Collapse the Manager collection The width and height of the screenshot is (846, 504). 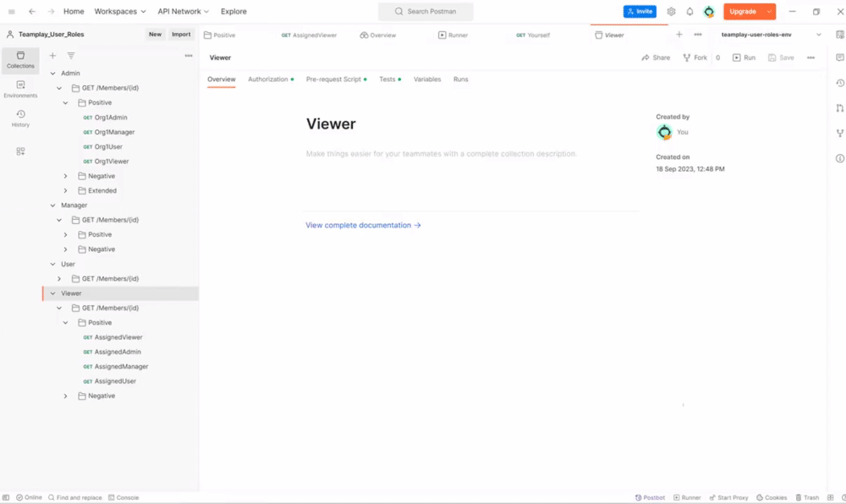coord(52,205)
